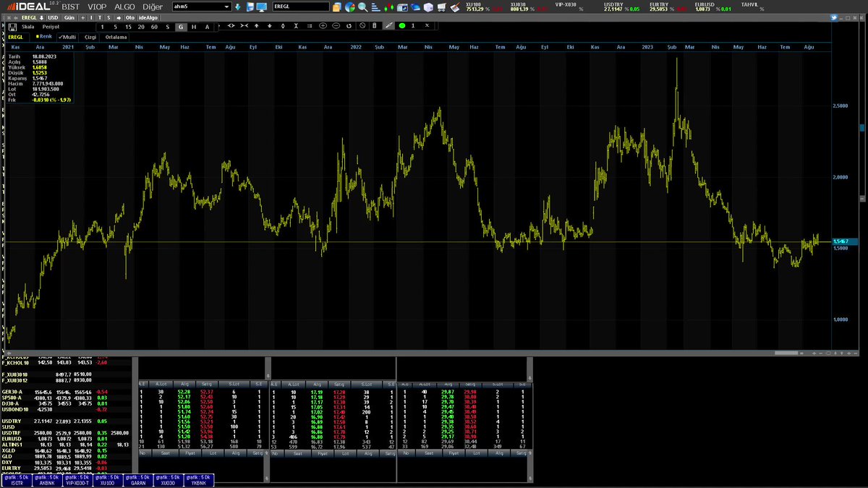
Task: Click the zoom in plus circle icon
Action: [323, 25]
